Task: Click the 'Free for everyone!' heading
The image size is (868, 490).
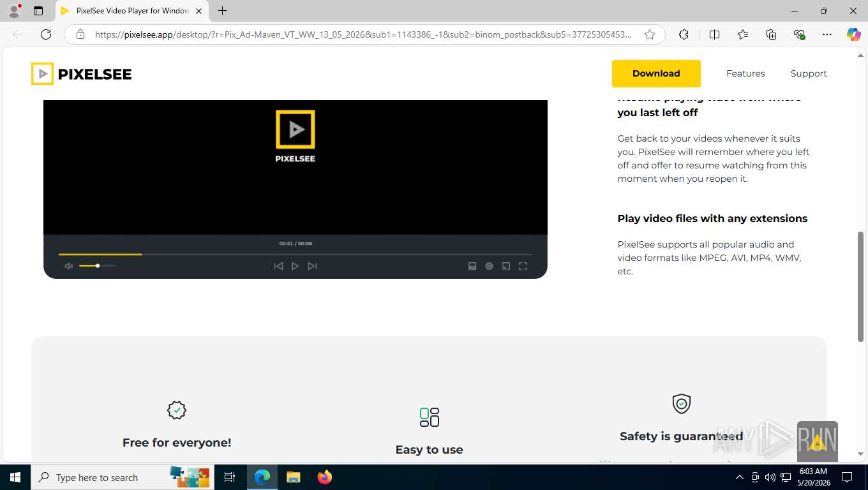Action: coord(177,442)
